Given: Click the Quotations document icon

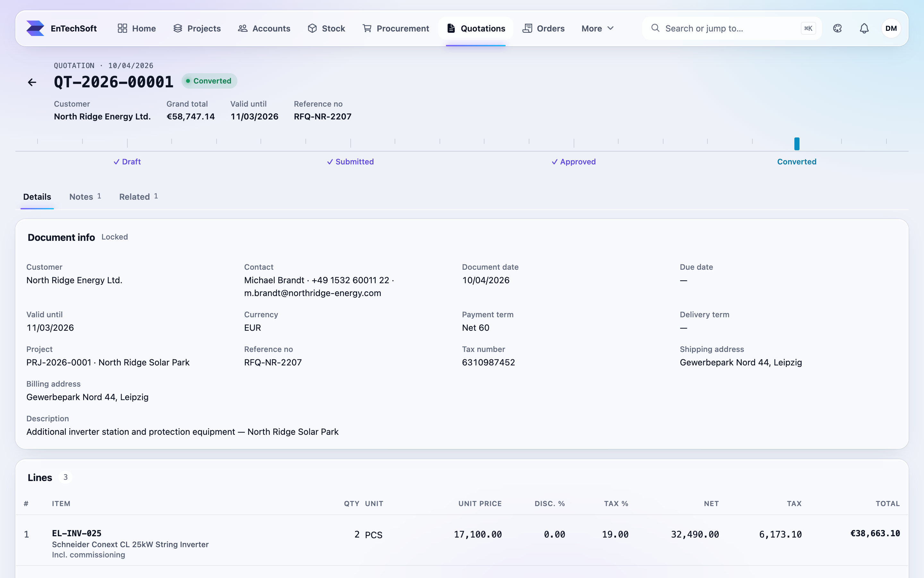Looking at the screenshot, I should 451,28.
